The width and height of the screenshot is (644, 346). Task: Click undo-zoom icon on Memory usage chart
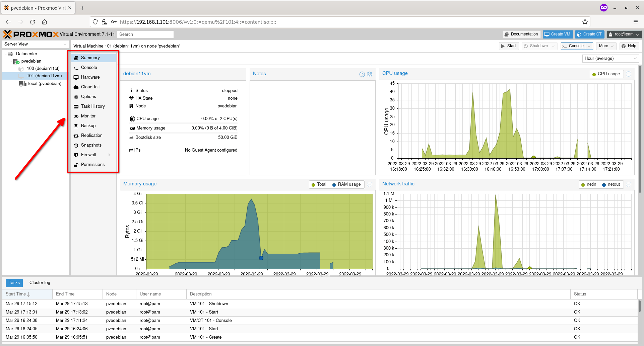(370, 184)
